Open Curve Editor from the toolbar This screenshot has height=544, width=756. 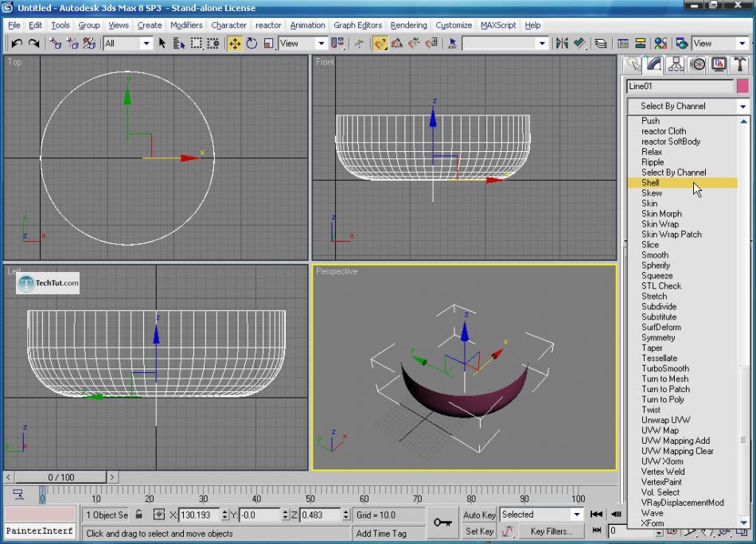click(x=623, y=44)
